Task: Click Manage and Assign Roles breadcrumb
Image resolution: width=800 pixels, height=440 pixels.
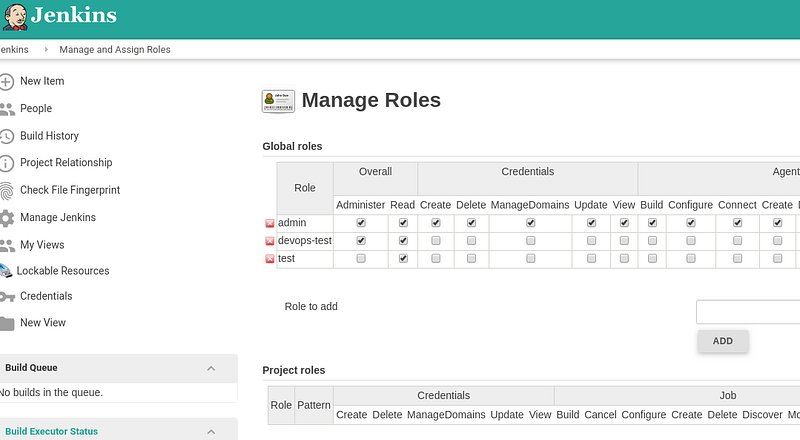Action: [115, 50]
